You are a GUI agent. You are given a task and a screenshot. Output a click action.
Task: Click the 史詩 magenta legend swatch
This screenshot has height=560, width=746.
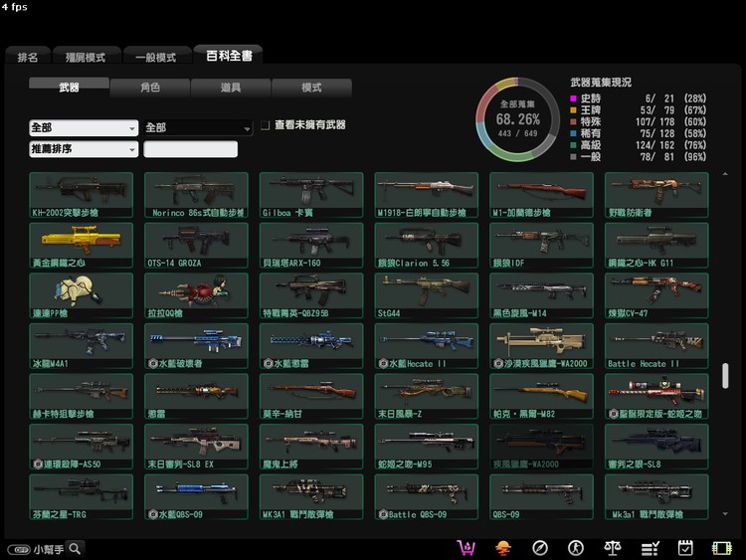[x=573, y=98]
